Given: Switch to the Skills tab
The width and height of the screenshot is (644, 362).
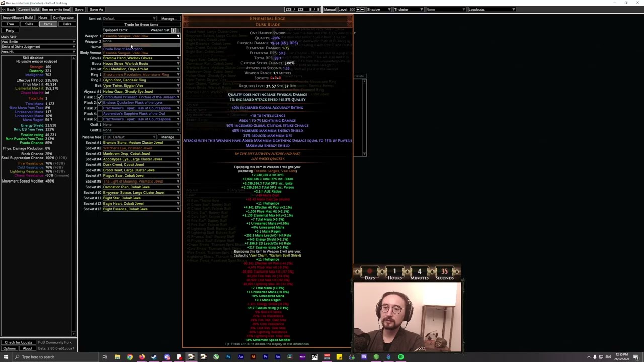Looking at the screenshot, I should pos(29,24).
